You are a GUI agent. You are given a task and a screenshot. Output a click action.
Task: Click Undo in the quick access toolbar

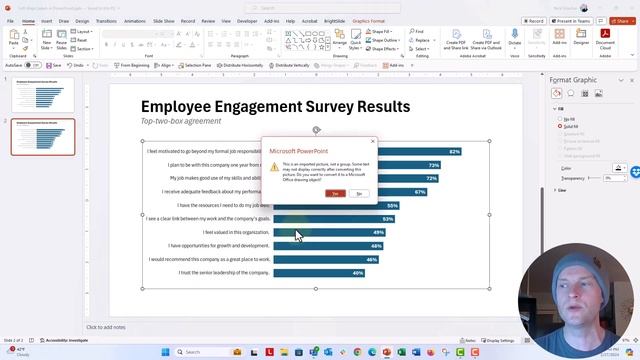75,65
